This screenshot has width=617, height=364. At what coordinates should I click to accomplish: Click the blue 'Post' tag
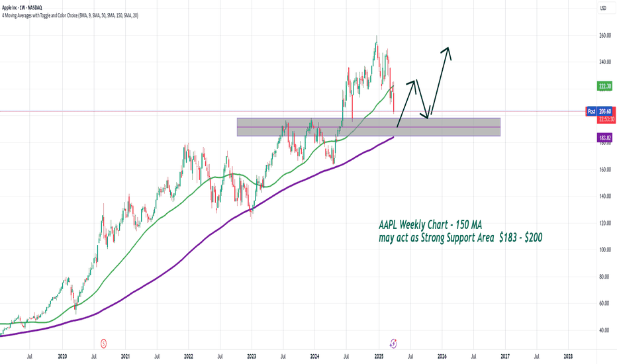tap(591, 111)
